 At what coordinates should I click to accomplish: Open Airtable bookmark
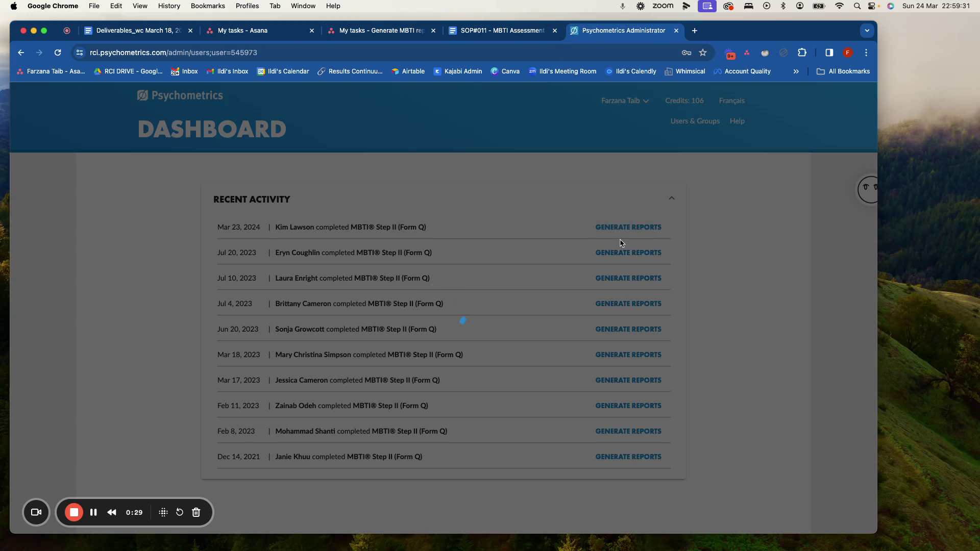pyautogui.click(x=408, y=71)
